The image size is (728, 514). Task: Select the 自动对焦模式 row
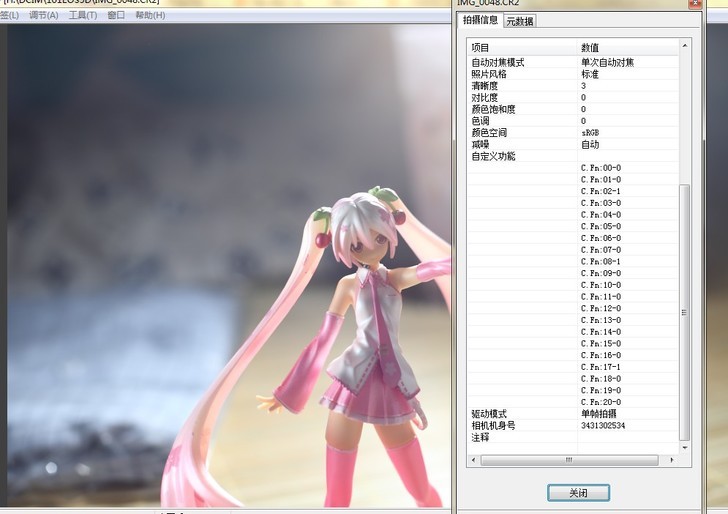coord(573,62)
